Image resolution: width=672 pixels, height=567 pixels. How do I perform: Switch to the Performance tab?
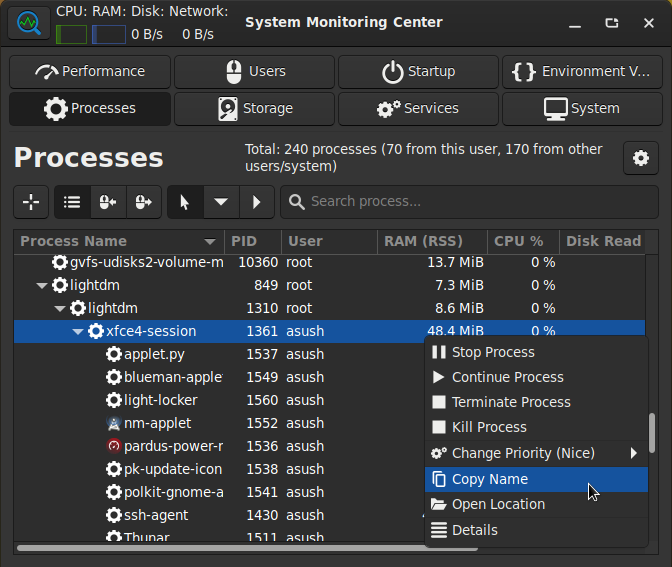pos(90,72)
